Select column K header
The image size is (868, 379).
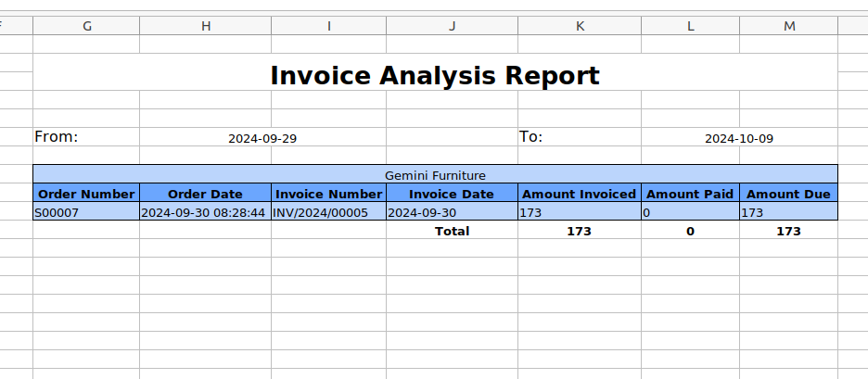pos(580,26)
